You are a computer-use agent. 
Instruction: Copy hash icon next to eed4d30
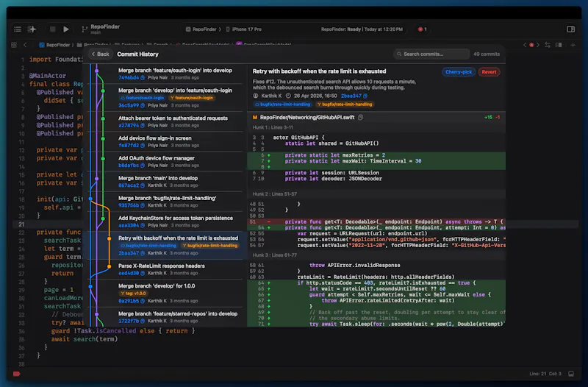click(x=143, y=273)
